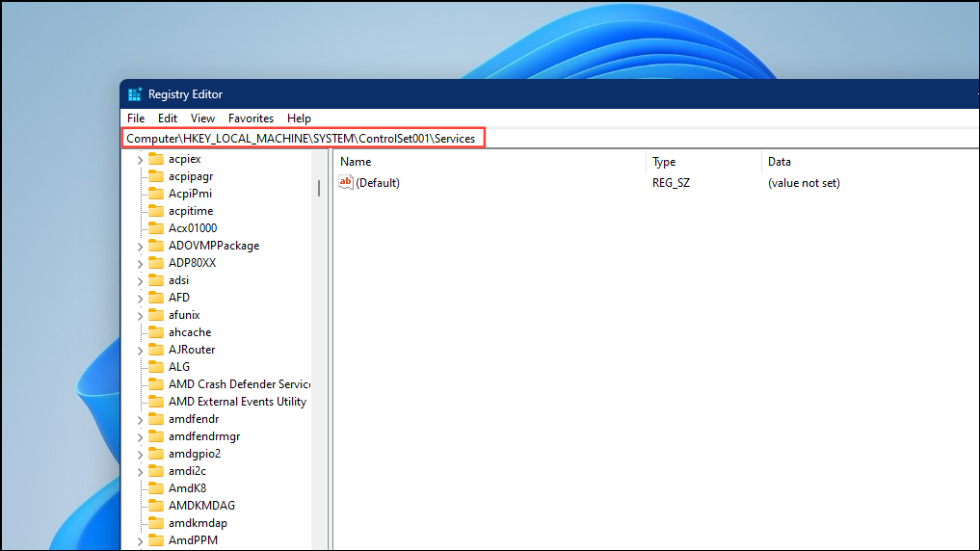Click the acpiex folder icon
This screenshot has width=980, height=551.
[x=156, y=159]
